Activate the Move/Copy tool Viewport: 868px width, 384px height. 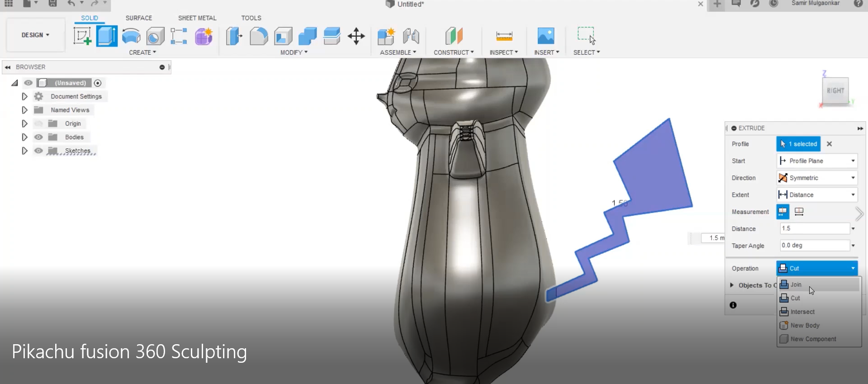click(x=356, y=36)
